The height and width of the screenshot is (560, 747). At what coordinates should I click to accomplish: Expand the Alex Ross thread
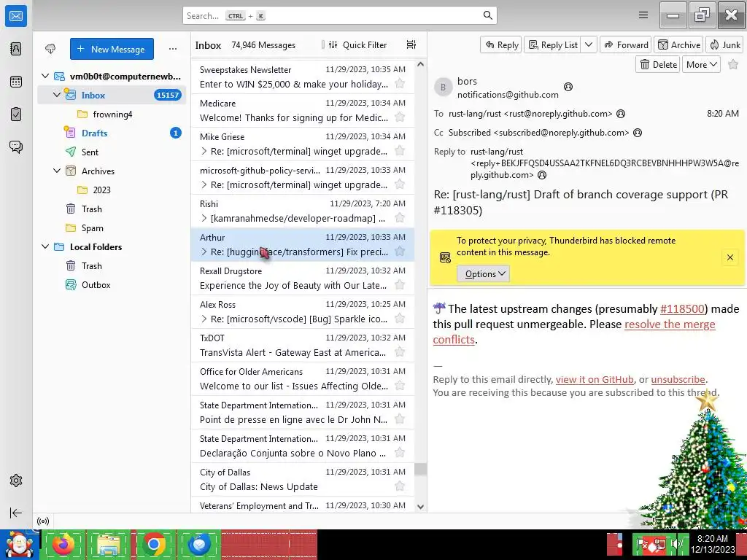tap(204, 319)
